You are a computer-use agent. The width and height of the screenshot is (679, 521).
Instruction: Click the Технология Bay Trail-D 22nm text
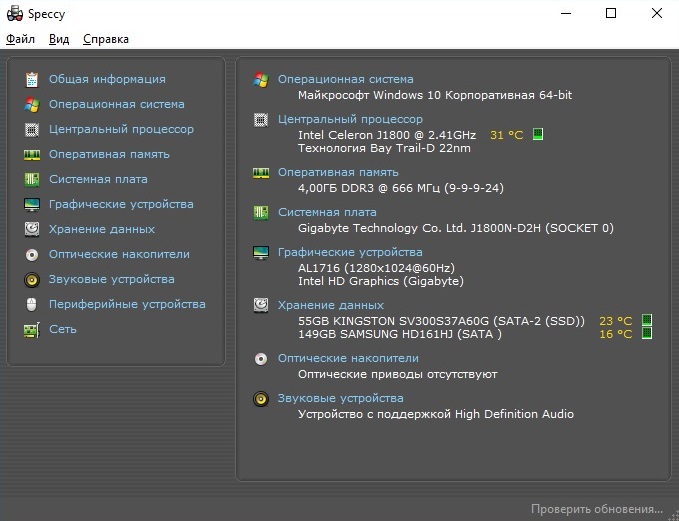pyautogui.click(x=384, y=148)
